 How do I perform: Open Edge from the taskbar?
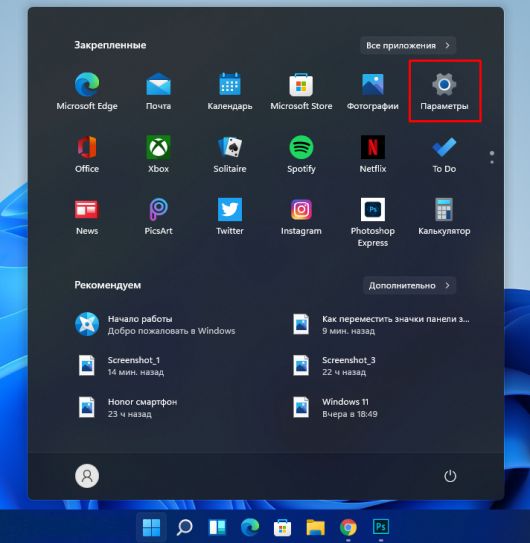[x=250, y=527]
